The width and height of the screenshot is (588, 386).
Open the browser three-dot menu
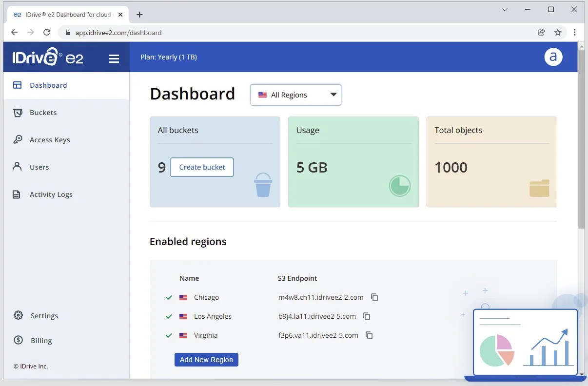[x=575, y=33]
